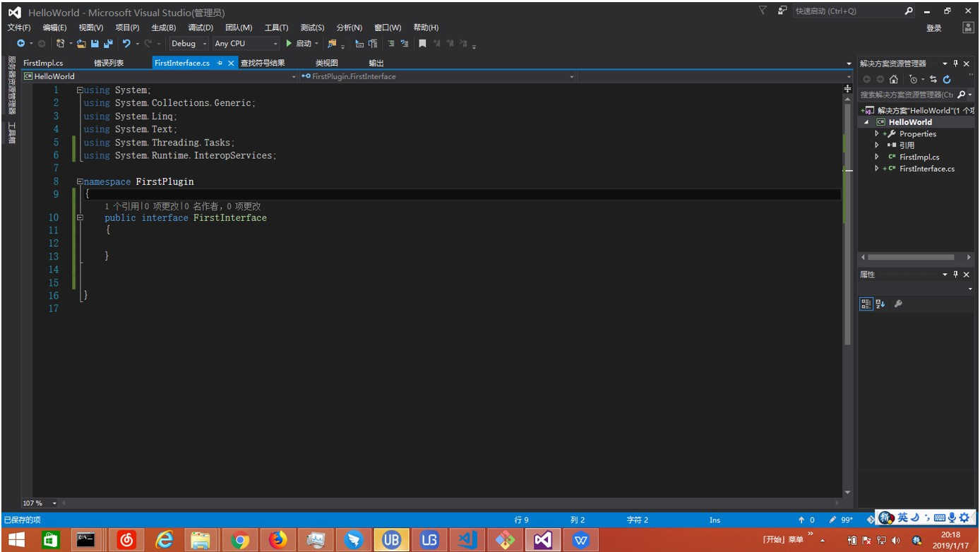This screenshot has height=552, width=980.
Task: Open the property pages wrench icon
Action: coord(898,304)
